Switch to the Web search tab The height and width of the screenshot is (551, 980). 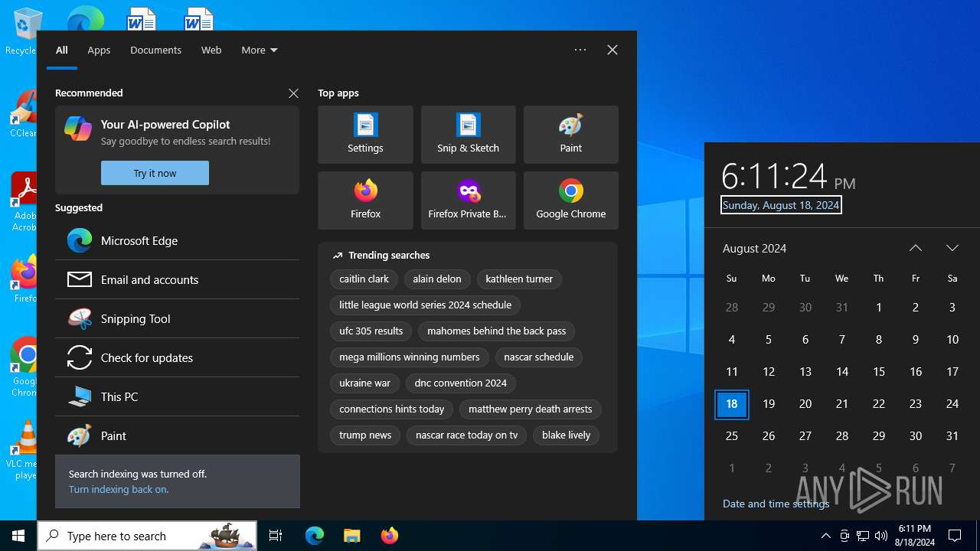click(211, 50)
